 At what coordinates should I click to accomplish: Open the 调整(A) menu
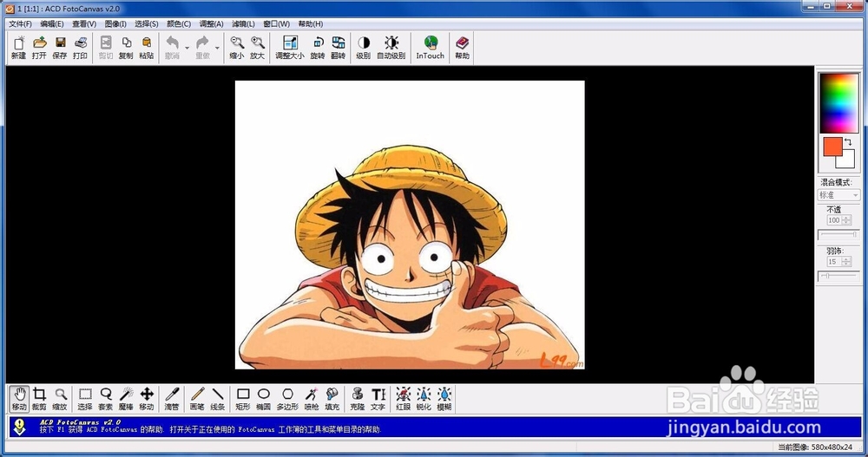[212, 23]
